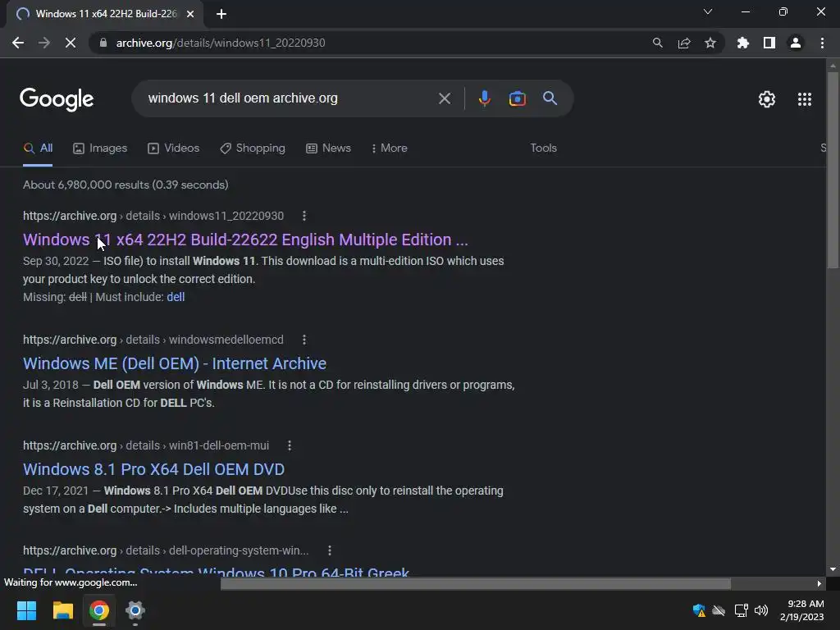The width and height of the screenshot is (840, 630).
Task: Click the windowsmedelloemcd breadcrumb URL
Action: click(153, 340)
